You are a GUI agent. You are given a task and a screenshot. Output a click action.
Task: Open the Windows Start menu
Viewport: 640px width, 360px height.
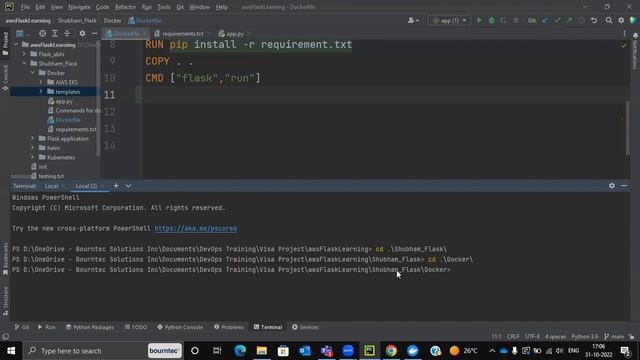(11, 351)
